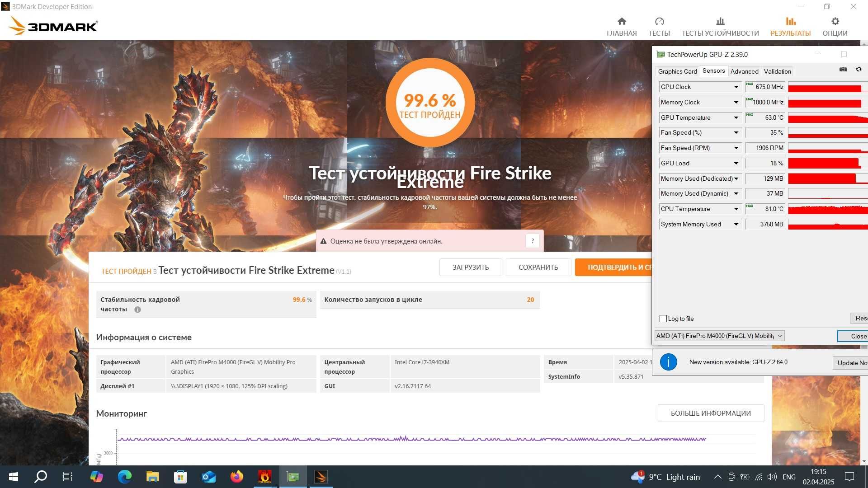Open Outlook from taskbar
The image size is (868, 488).
coord(208,477)
